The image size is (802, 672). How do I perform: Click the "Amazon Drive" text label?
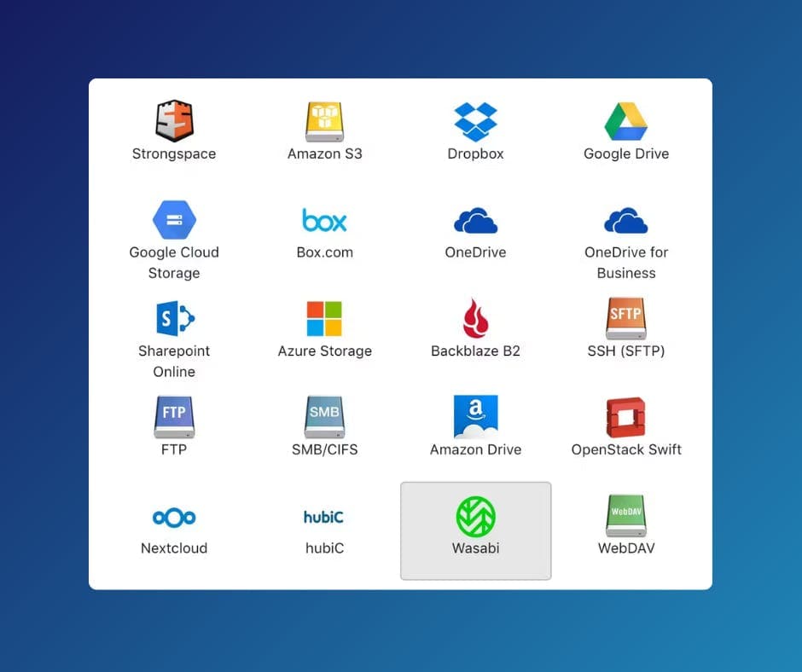pos(476,450)
